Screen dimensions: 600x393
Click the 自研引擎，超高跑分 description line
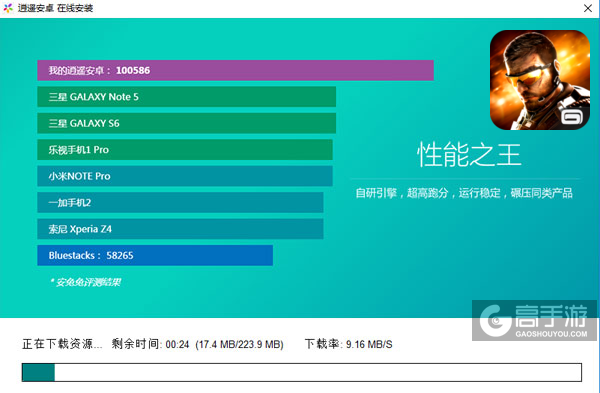[x=464, y=193]
